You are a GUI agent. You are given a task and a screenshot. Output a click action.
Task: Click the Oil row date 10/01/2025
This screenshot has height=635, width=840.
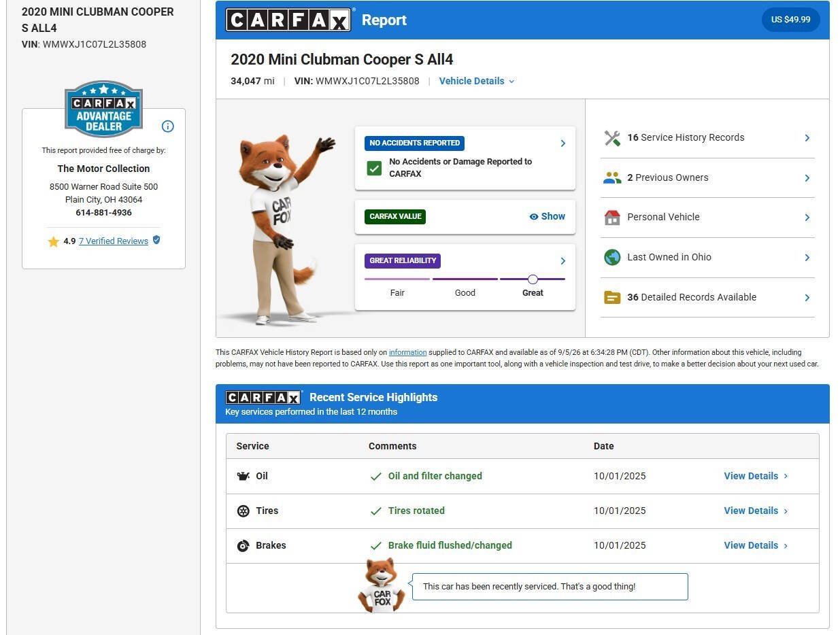(x=620, y=476)
